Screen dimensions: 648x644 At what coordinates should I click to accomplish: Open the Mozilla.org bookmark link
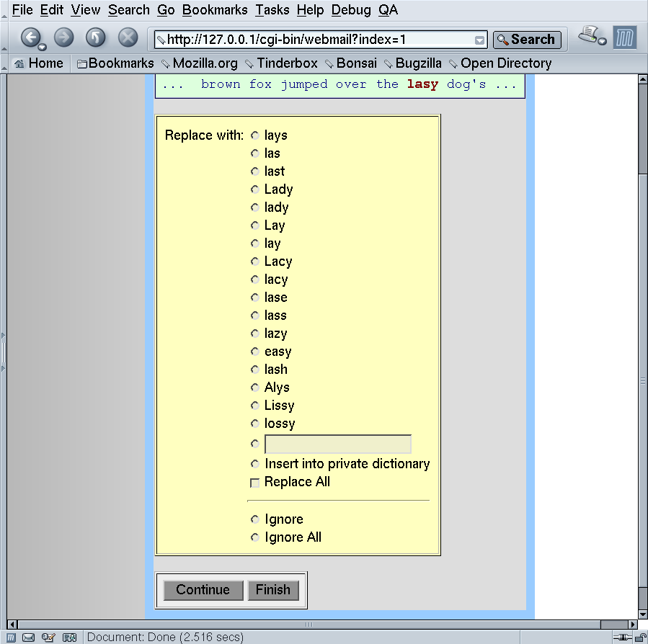click(200, 63)
